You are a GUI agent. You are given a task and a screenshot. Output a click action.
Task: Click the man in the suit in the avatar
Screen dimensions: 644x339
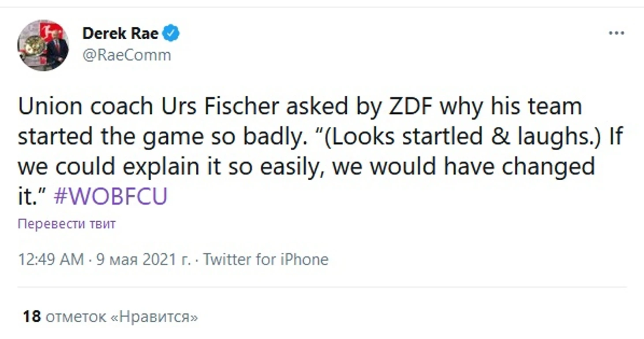point(57,50)
